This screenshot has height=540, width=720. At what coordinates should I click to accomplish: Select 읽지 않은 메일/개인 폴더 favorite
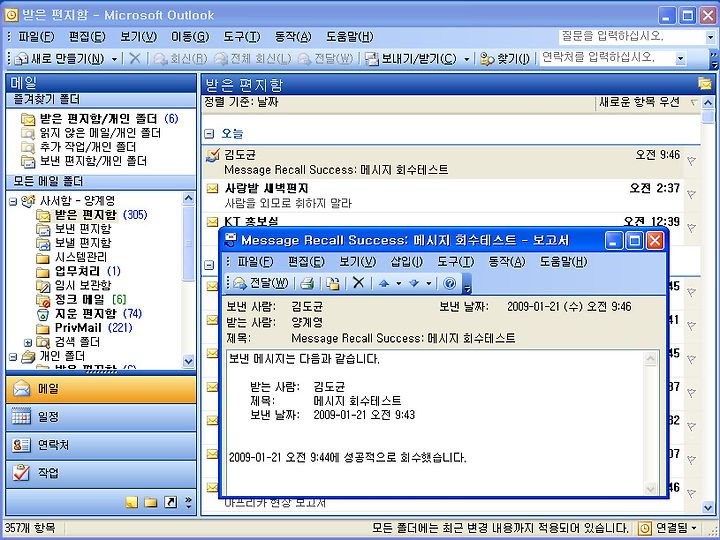(x=91, y=133)
